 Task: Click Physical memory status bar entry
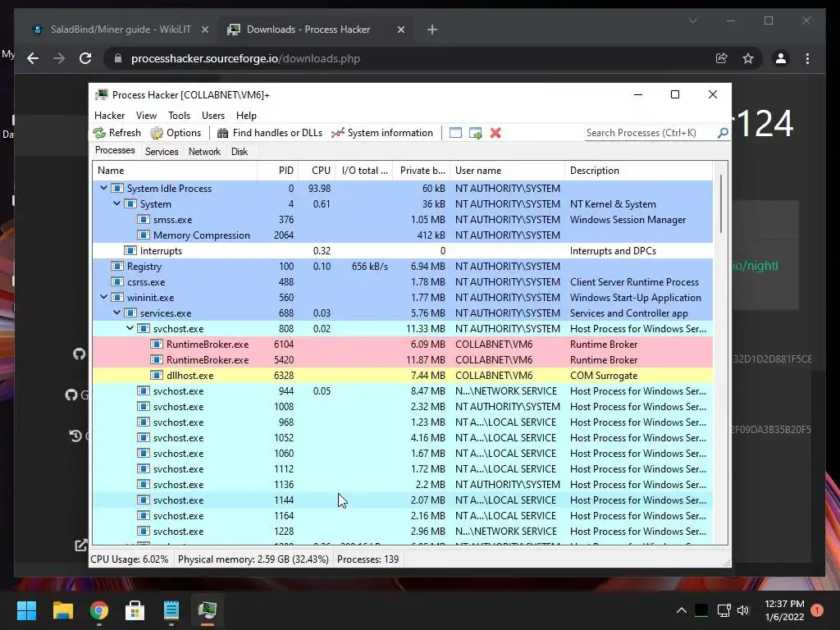tap(253, 559)
